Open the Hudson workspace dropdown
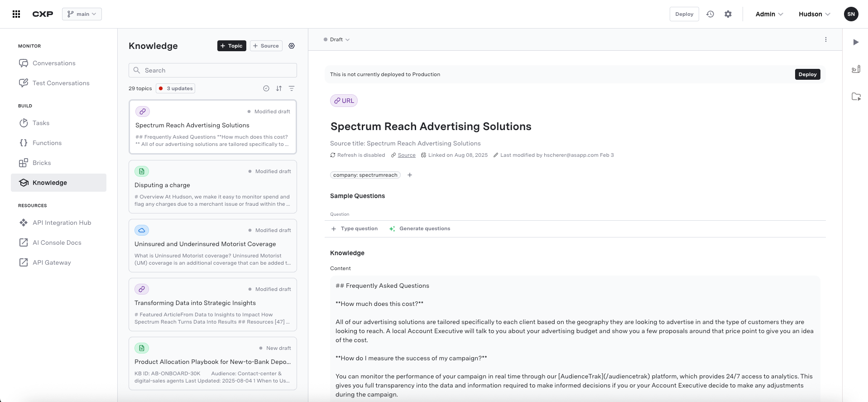868x402 pixels. 815,14
